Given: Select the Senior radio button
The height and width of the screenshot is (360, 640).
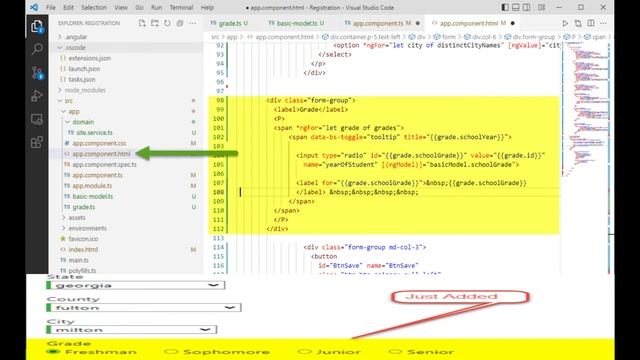Looking at the screenshot, I should point(395,351).
